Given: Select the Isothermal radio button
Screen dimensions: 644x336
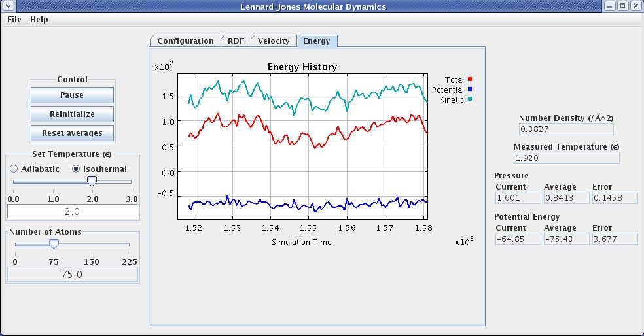Looking at the screenshot, I should [75, 169].
